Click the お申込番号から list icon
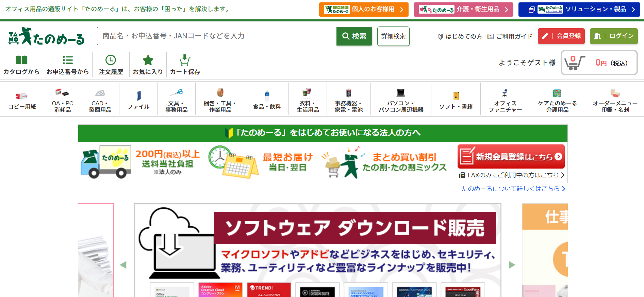This screenshot has width=644, height=297. 68,60
